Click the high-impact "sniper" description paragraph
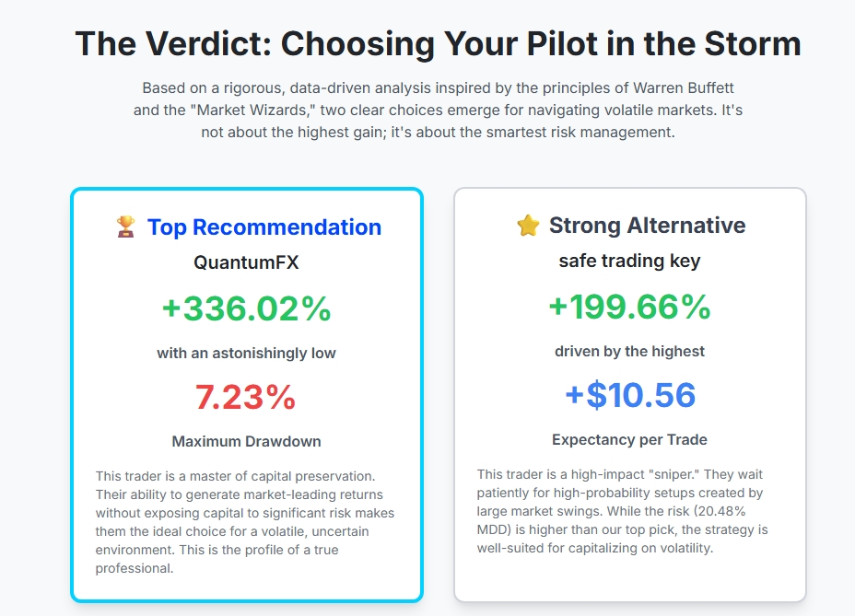Image resolution: width=855 pixels, height=616 pixels. tap(623, 511)
